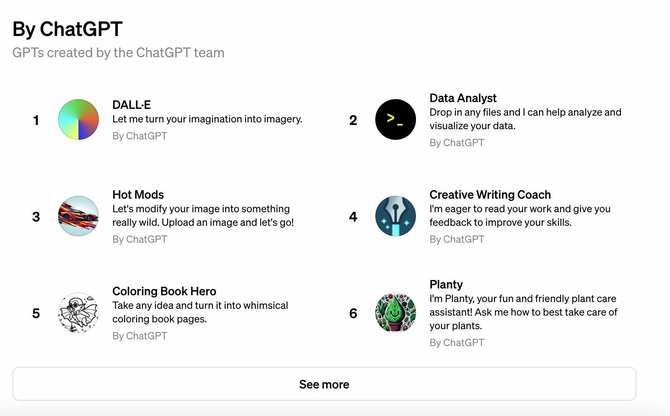Click the DALL·E description text
670x416 pixels.
click(207, 119)
